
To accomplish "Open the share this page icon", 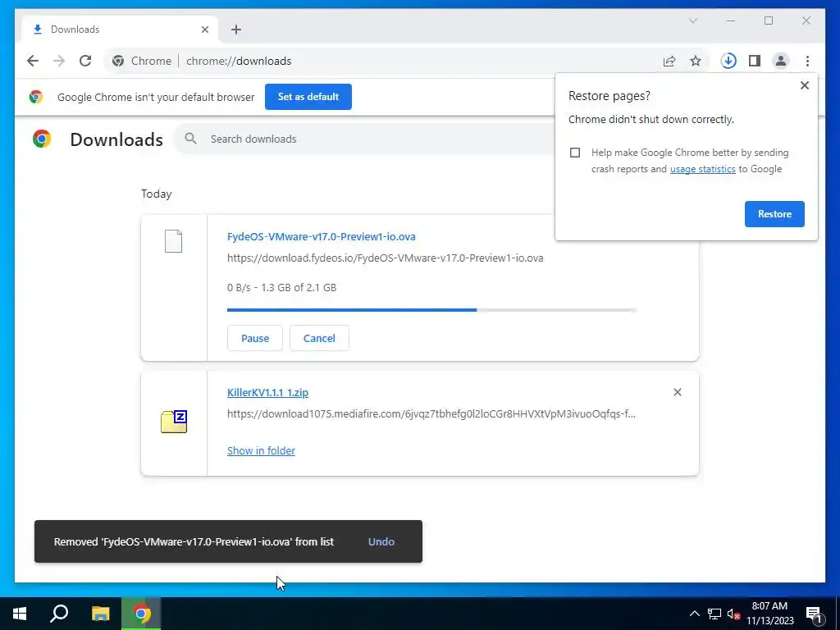I will [x=669, y=61].
